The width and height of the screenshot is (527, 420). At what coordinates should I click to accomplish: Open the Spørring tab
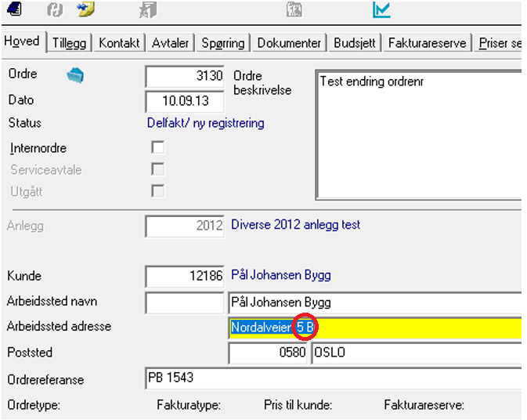point(223,43)
